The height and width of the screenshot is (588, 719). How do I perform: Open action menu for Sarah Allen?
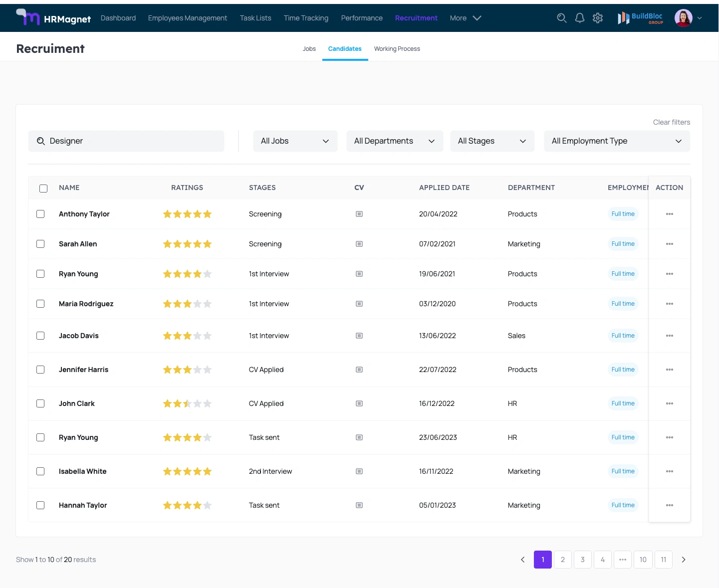point(669,244)
